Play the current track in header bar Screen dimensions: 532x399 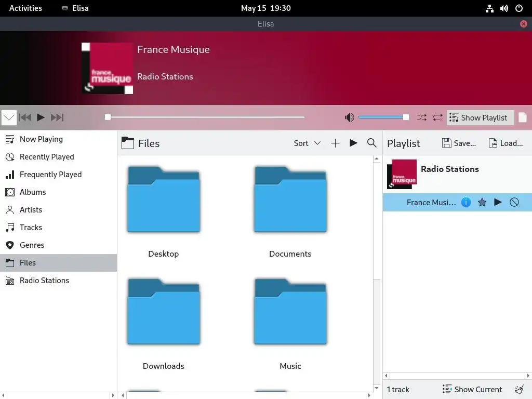41,117
